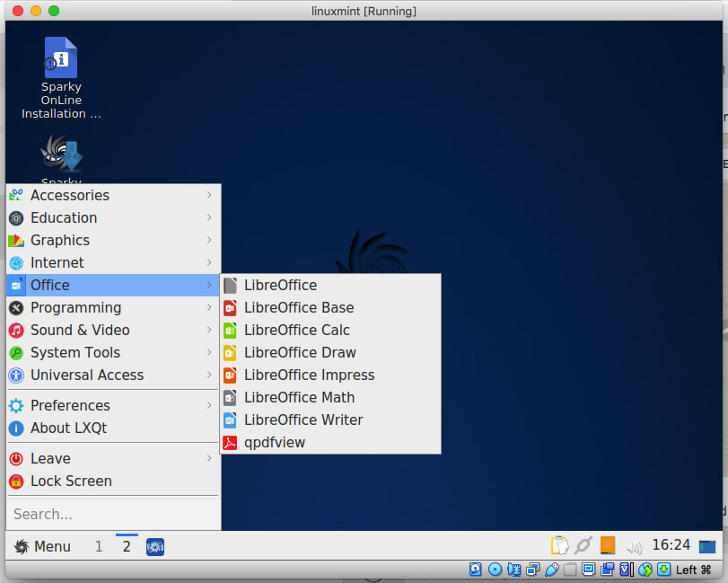
Task: Click the LibreOffice Draw icon
Action: click(x=230, y=353)
